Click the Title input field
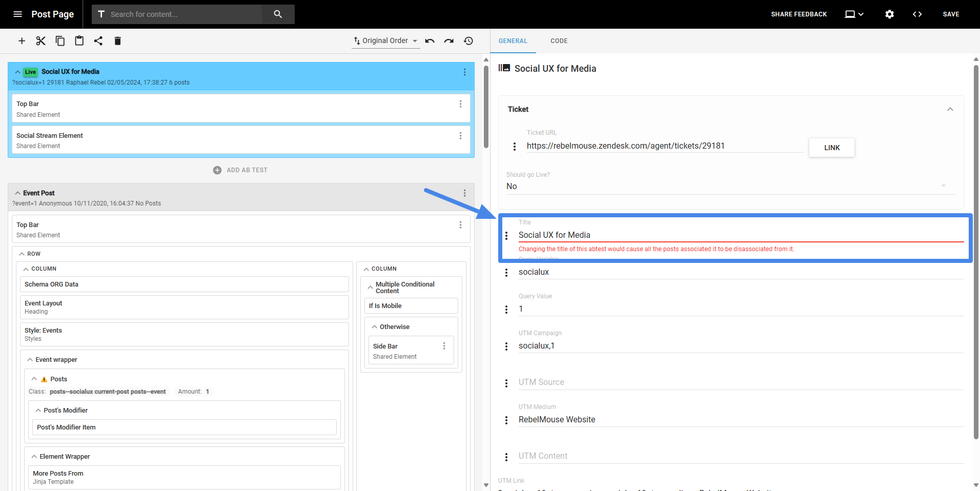The image size is (980, 491). [738, 235]
